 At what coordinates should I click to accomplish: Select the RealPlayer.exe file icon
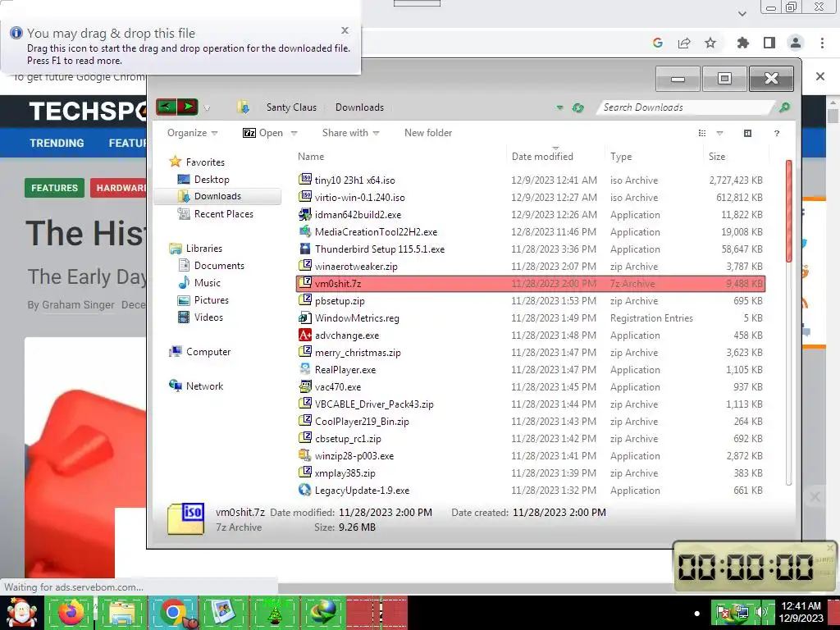(x=305, y=369)
